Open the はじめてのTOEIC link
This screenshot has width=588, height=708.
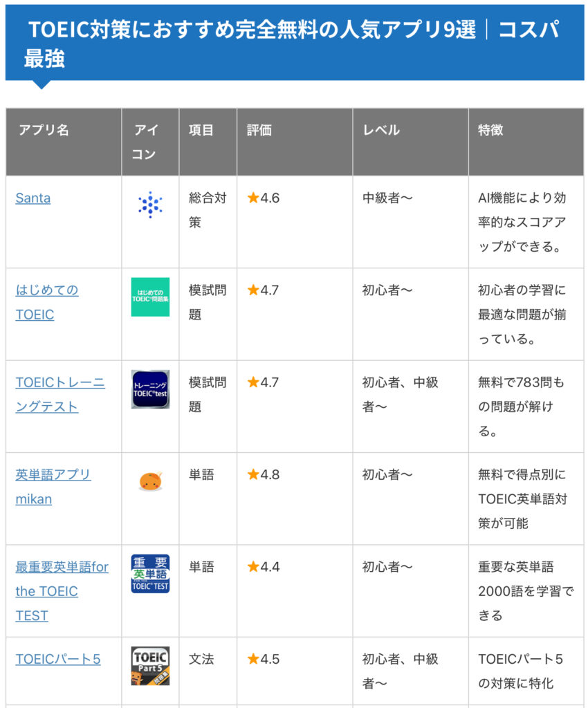click(x=47, y=290)
